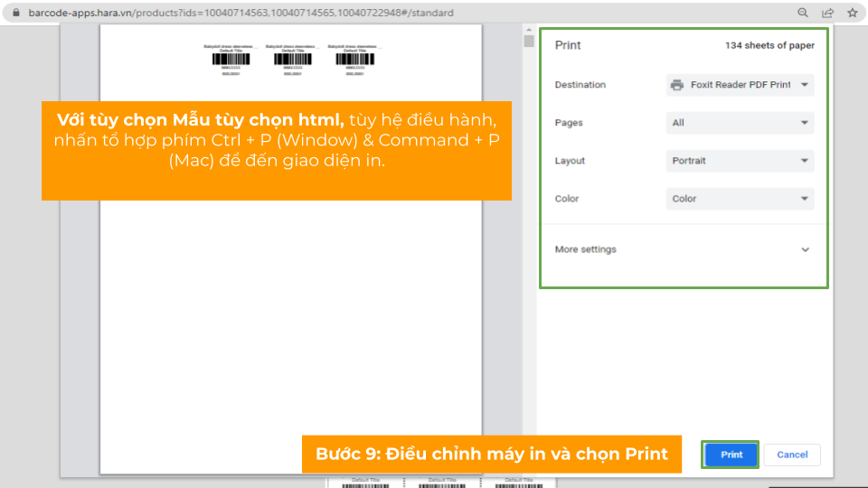This screenshot has height=488, width=868.
Task: Click the '134 sheets of paper' text
Action: pos(769,45)
